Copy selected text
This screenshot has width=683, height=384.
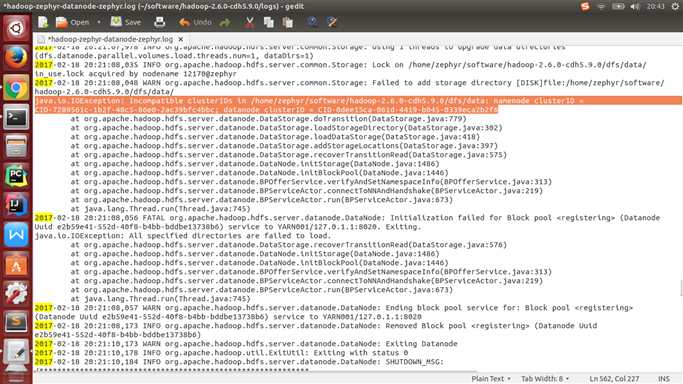click(x=269, y=22)
